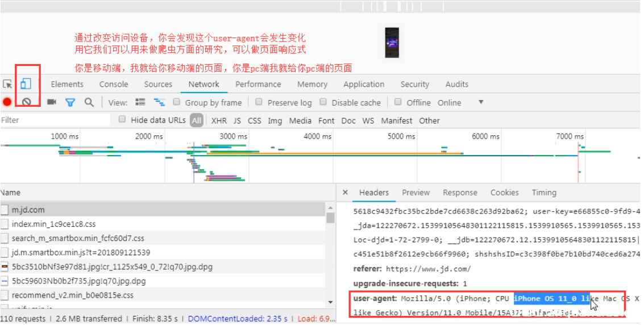The width and height of the screenshot is (644, 325).
Task: Open the Audits tab
Action: [x=457, y=84]
